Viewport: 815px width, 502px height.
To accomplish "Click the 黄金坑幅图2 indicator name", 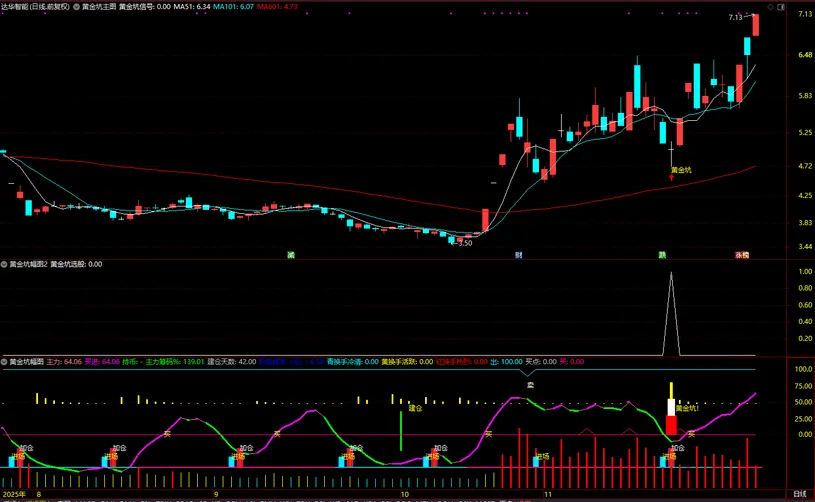I will (x=28, y=264).
